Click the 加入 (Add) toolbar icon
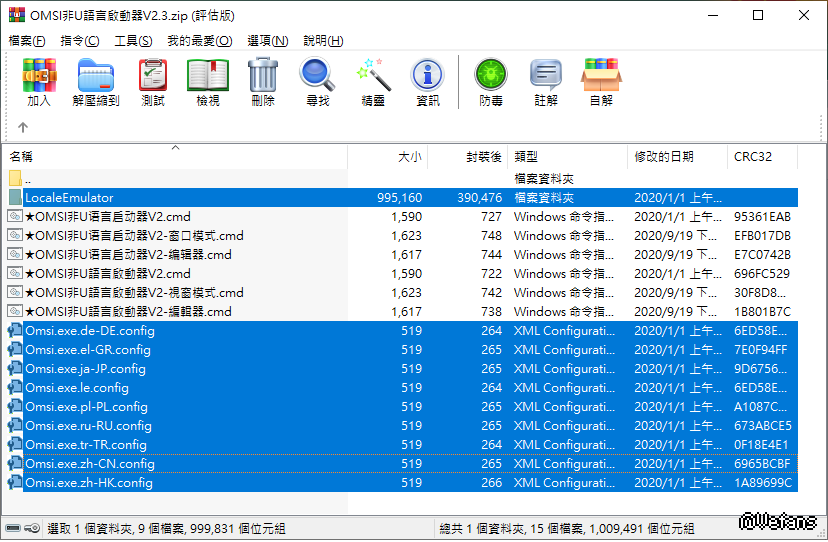Image resolution: width=828 pixels, height=542 pixels. (x=39, y=82)
